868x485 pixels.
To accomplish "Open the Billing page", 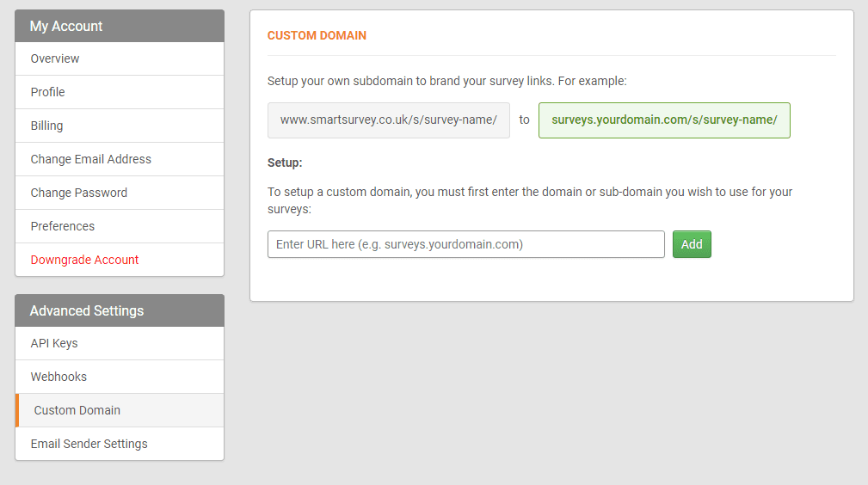I will coord(46,126).
